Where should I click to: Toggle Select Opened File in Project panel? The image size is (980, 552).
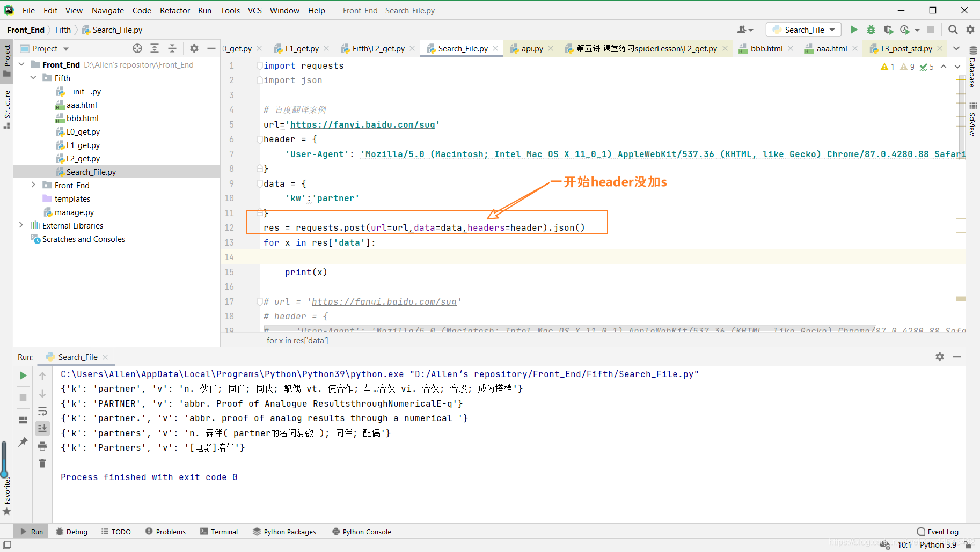(137, 48)
